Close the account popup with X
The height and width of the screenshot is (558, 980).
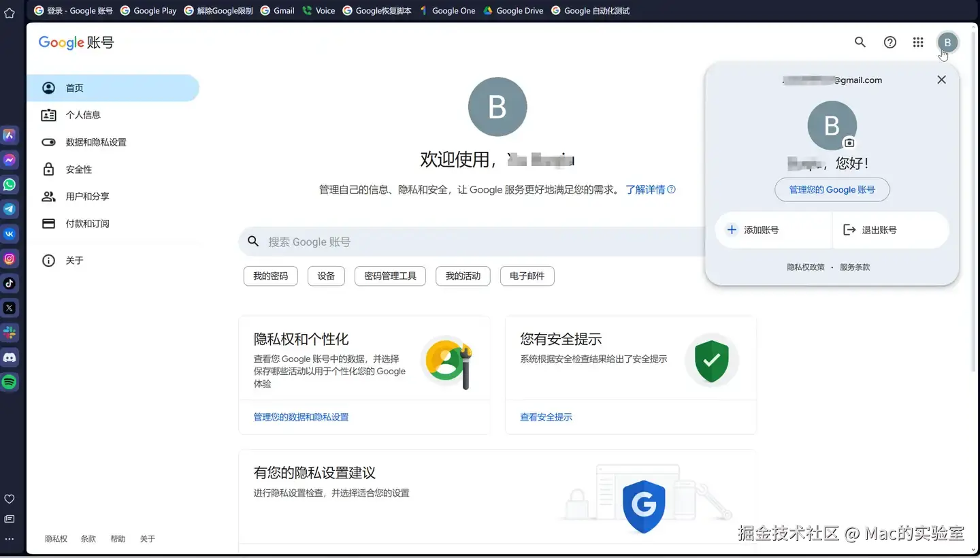941,80
